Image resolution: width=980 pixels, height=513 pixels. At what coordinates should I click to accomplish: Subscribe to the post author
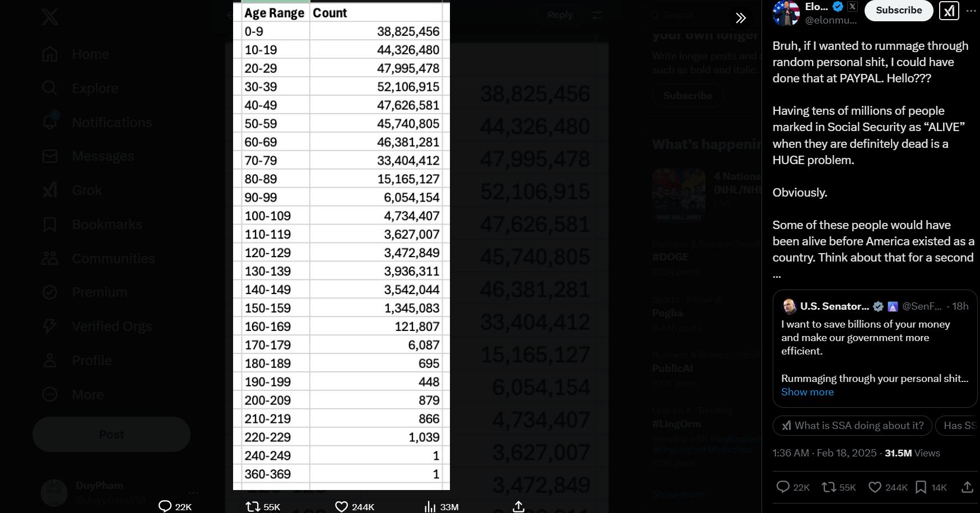[x=898, y=11]
